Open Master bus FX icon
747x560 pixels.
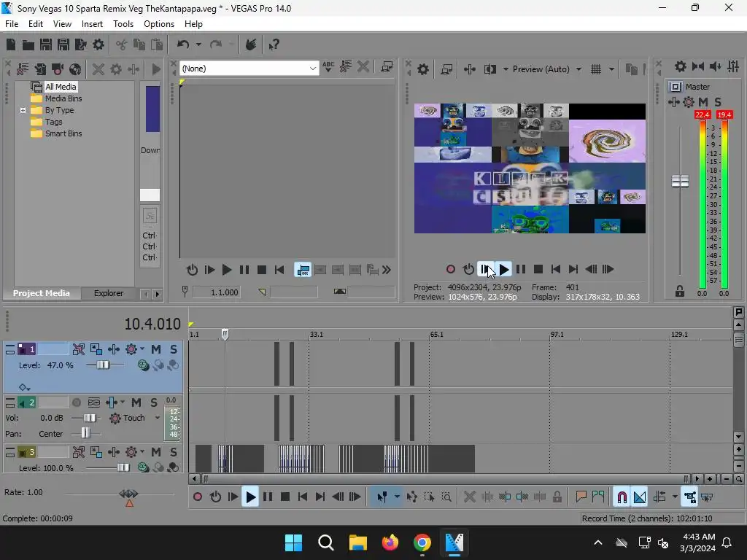coord(689,102)
